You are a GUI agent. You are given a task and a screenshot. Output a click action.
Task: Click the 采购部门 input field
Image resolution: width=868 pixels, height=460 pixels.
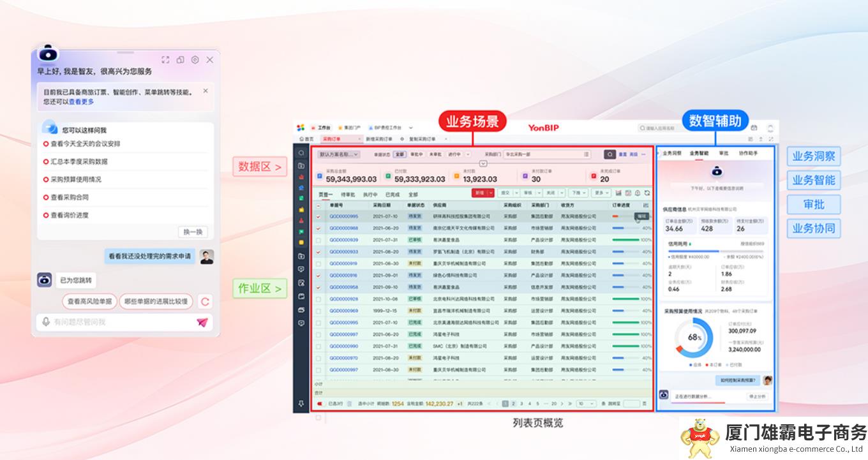546,154
